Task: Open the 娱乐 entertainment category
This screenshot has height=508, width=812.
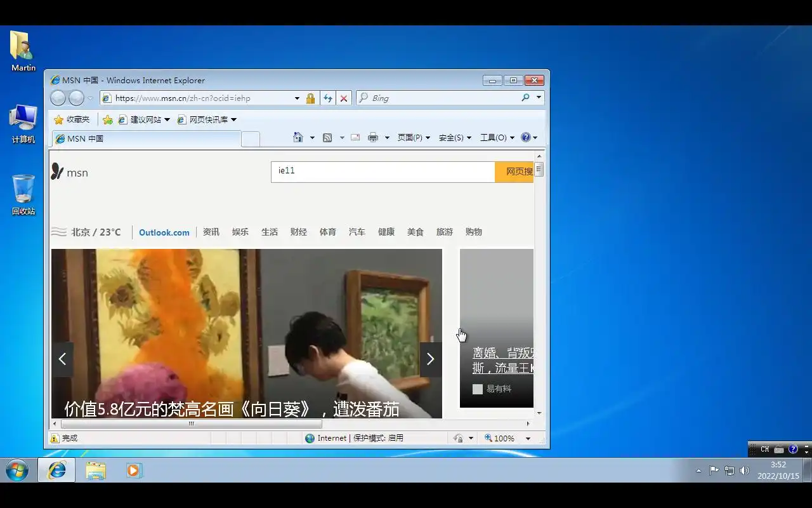Action: point(240,232)
